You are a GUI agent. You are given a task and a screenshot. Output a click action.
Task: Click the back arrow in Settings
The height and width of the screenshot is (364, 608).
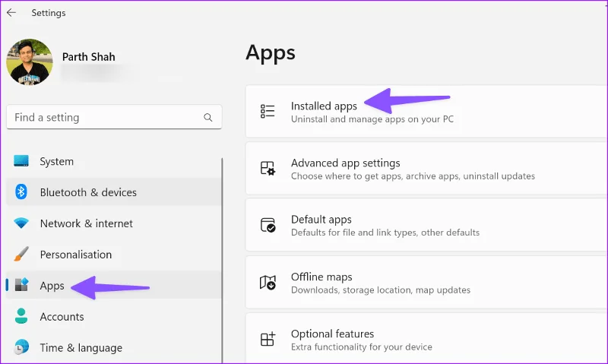tap(11, 12)
